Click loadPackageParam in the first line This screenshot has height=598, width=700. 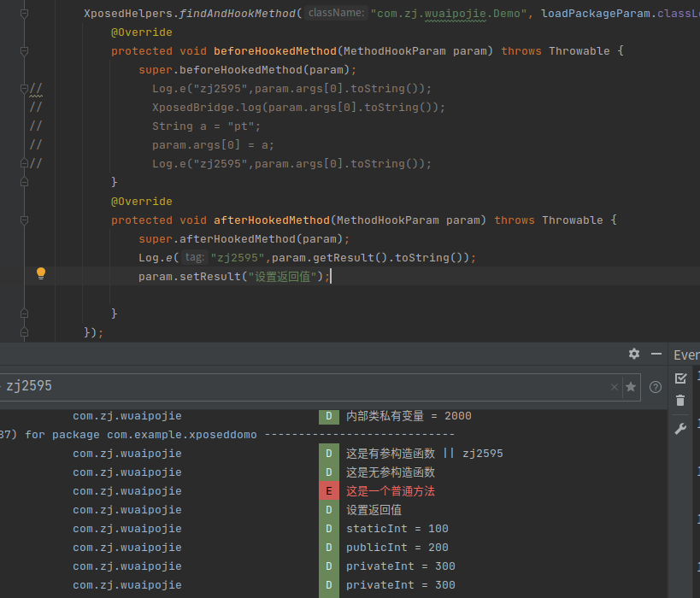click(595, 14)
